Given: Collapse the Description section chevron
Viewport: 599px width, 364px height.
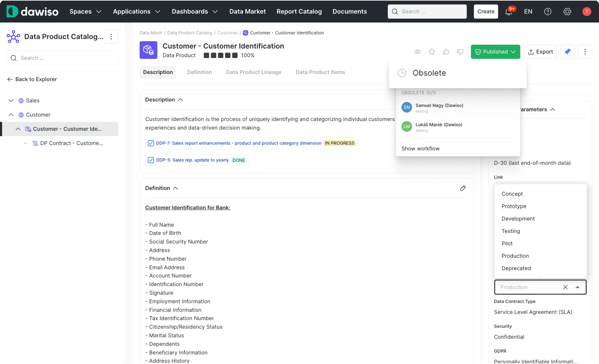Looking at the screenshot, I should 180,100.
